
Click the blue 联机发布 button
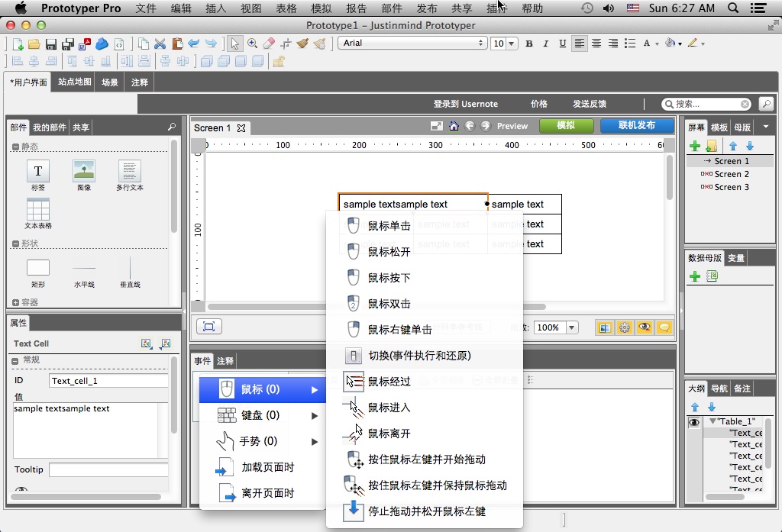(636, 126)
